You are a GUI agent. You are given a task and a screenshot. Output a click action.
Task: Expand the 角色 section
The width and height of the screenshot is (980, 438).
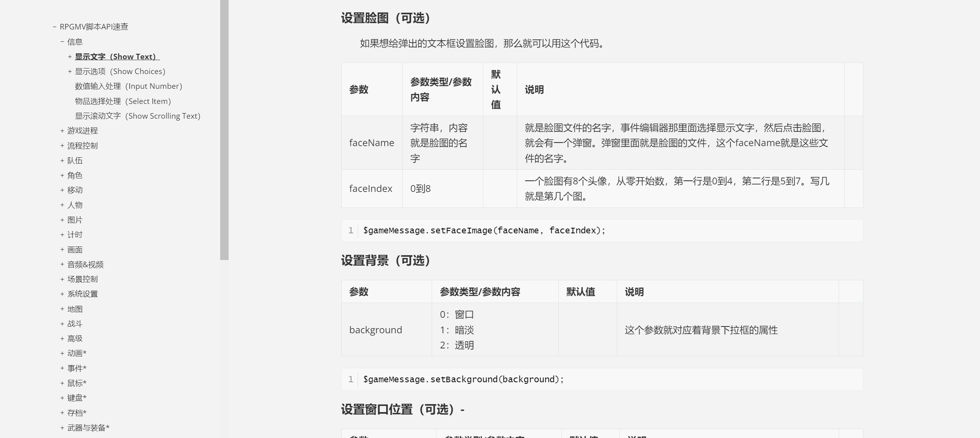(x=62, y=175)
